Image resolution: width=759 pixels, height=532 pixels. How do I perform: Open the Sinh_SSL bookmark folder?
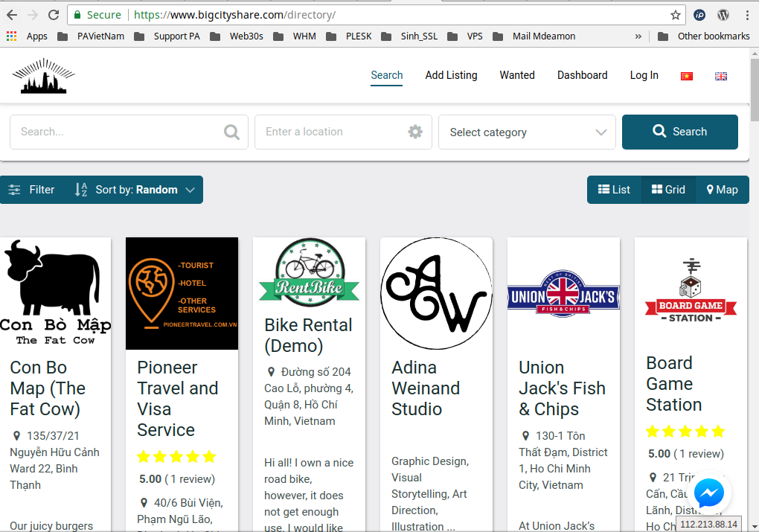pos(409,36)
